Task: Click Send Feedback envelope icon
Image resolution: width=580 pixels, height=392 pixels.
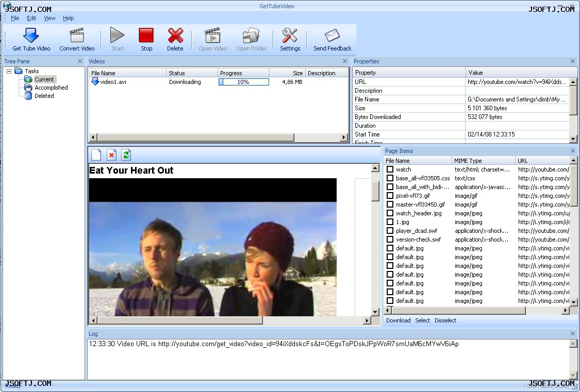Action: (332, 36)
